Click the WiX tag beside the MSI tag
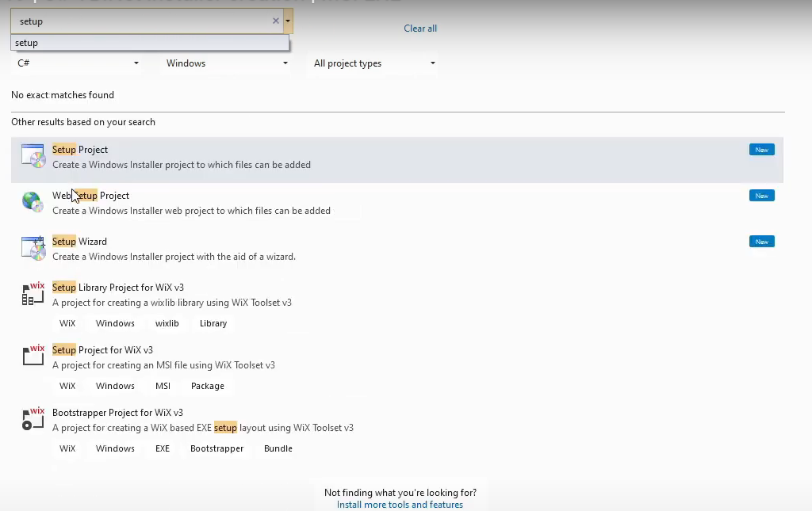The width and height of the screenshot is (812, 511). 67,386
